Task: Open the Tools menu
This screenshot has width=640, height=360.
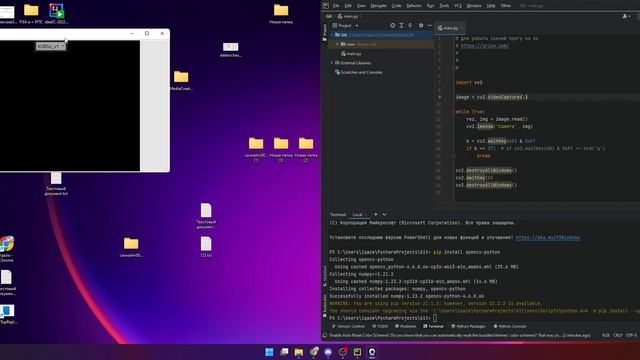Action: pos(444,6)
